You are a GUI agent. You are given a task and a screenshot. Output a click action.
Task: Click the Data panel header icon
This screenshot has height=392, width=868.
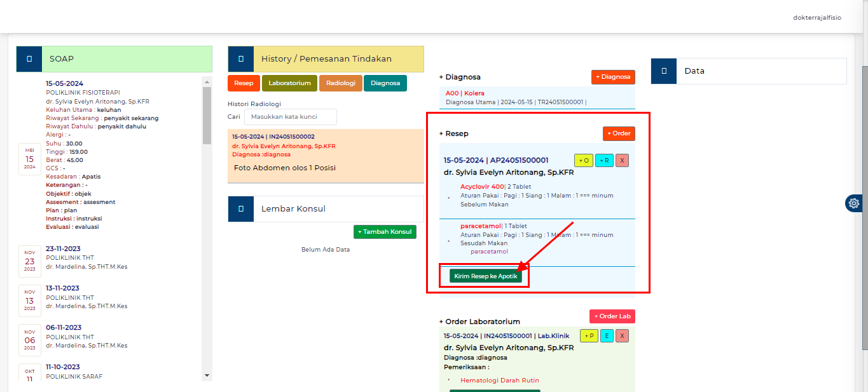click(x=664, y=71)
